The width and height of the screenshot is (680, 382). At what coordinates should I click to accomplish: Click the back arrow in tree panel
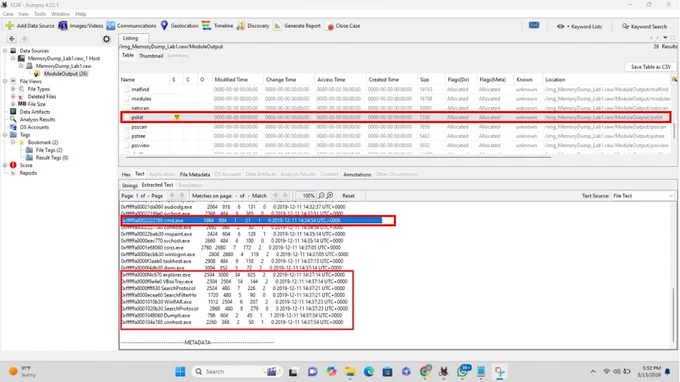[x=12, y=39]
